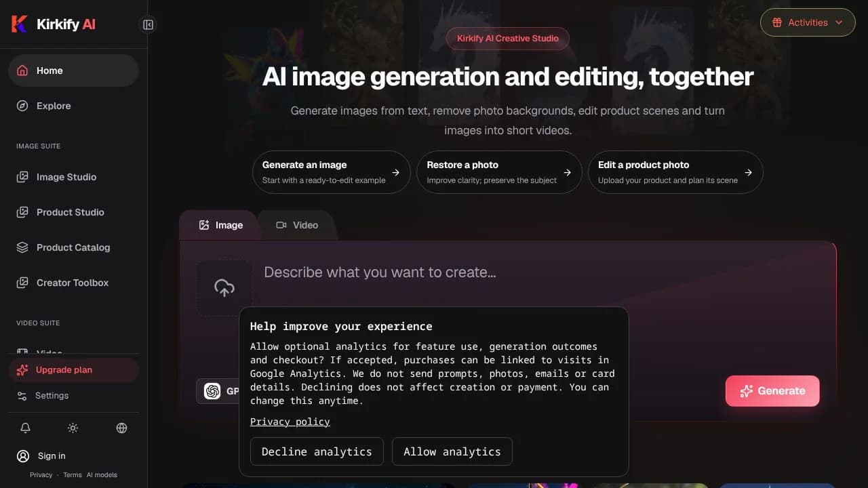Toggle light/dark theme sun icon
The height and width of the screenshot is (488, 868).
[x=73, y=428]
